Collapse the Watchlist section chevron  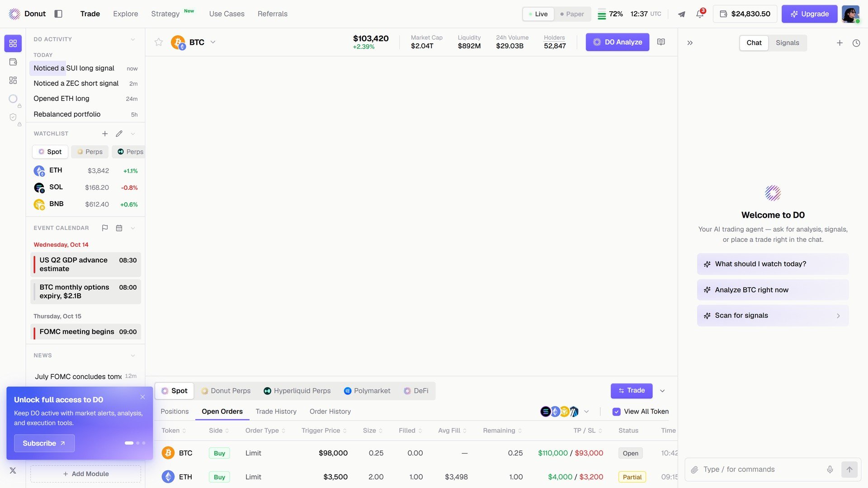pos(133,134)
